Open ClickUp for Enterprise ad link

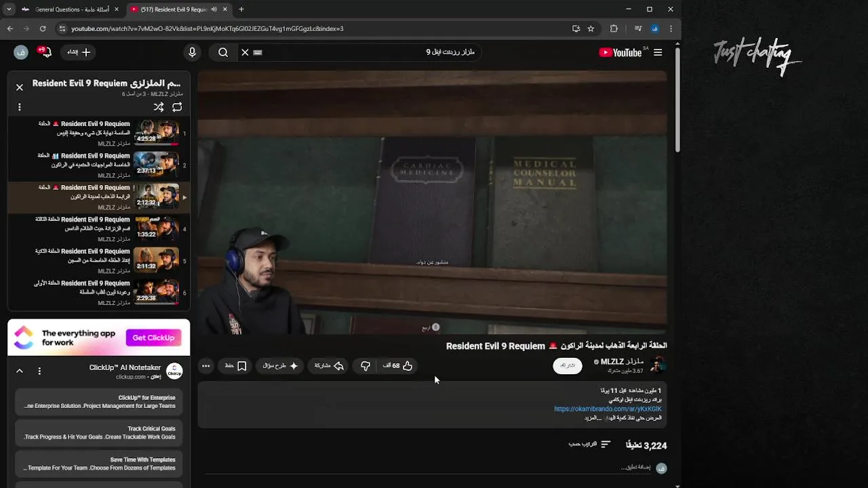tap(99, 402)
